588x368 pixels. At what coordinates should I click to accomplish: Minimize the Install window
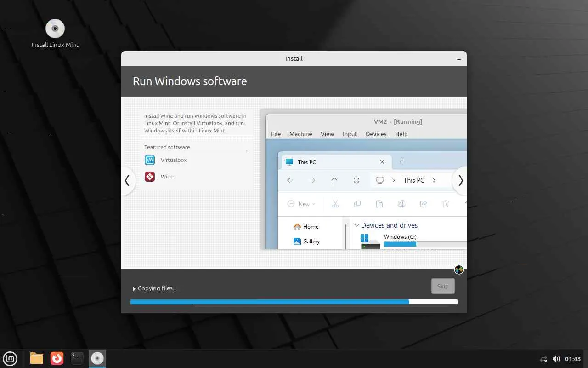(x=459, y=59)
